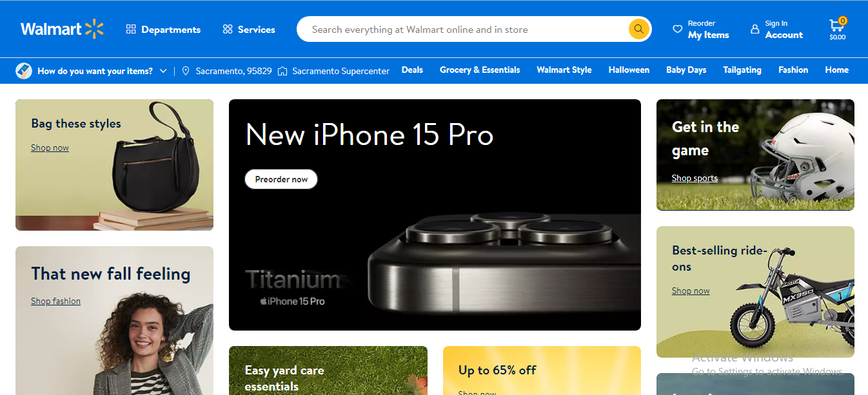Click the Departments grid icon
868x395 pixels.
pyautogui.click(x=131, y=29)
